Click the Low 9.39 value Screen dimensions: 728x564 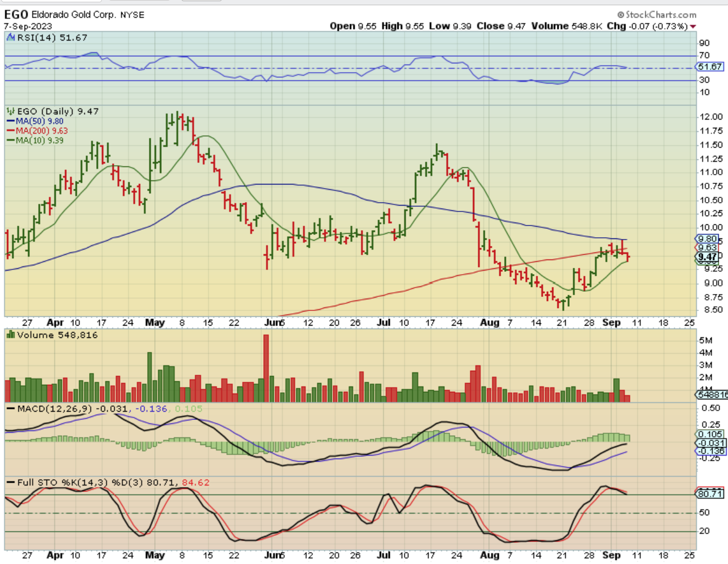[x=450, y=26]
